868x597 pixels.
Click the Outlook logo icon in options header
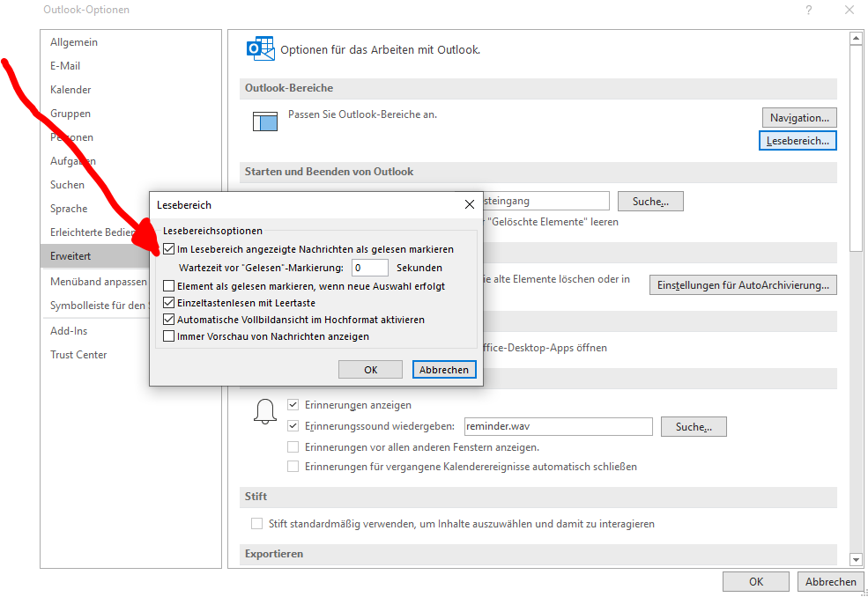point(261,48)
